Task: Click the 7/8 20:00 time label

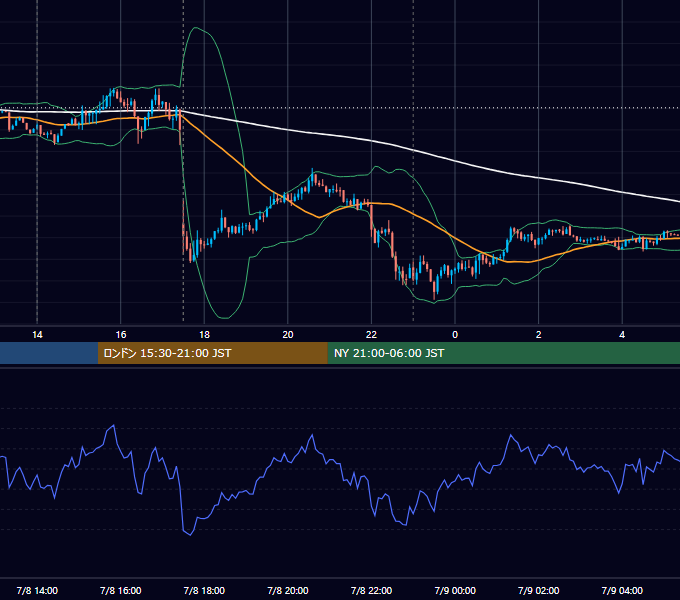Action: point(288,590)
